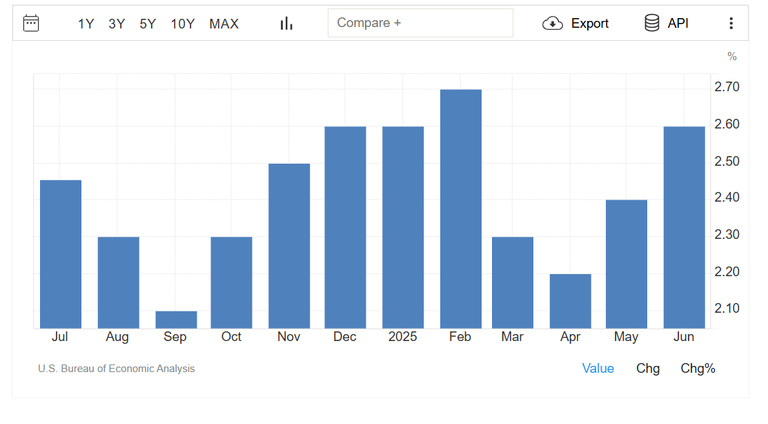Open the calendar date picker icon

tap(31, 23)
